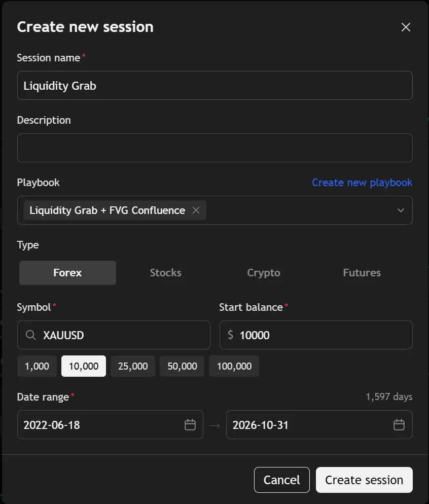
Task: Click the 1,597 days duration text
Action: tap(389, 397)
